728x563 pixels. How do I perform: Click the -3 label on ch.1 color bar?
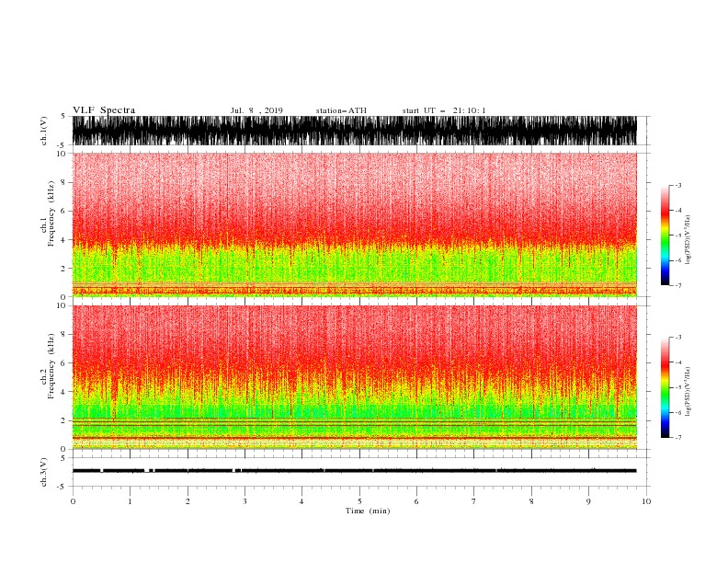tap(678, 185)
